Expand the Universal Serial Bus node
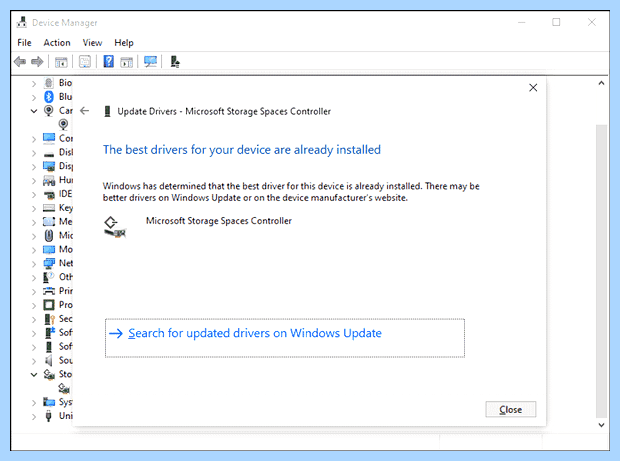This screenshot has height=461, width=620. pyautogui.click(x=34, y=416)
